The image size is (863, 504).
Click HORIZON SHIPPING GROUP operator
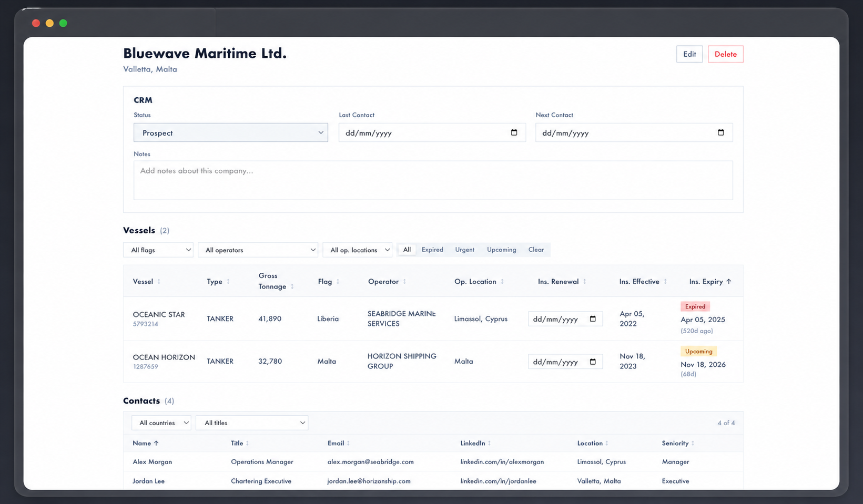pos(402,361)
